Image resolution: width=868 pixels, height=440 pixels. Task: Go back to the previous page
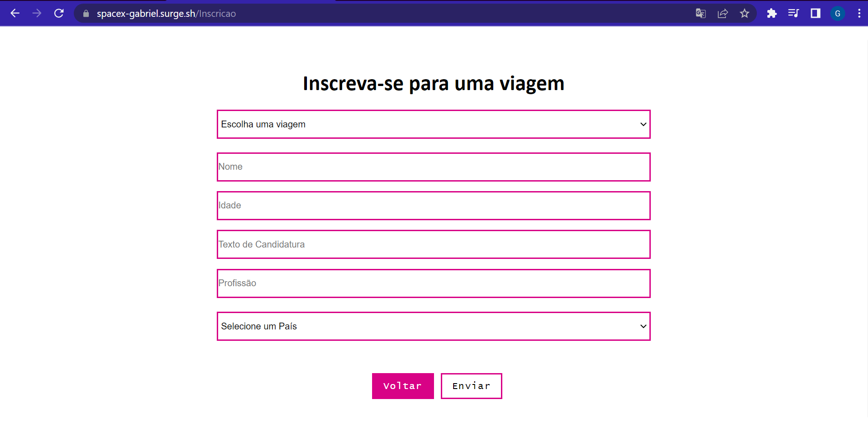[15, 13]
